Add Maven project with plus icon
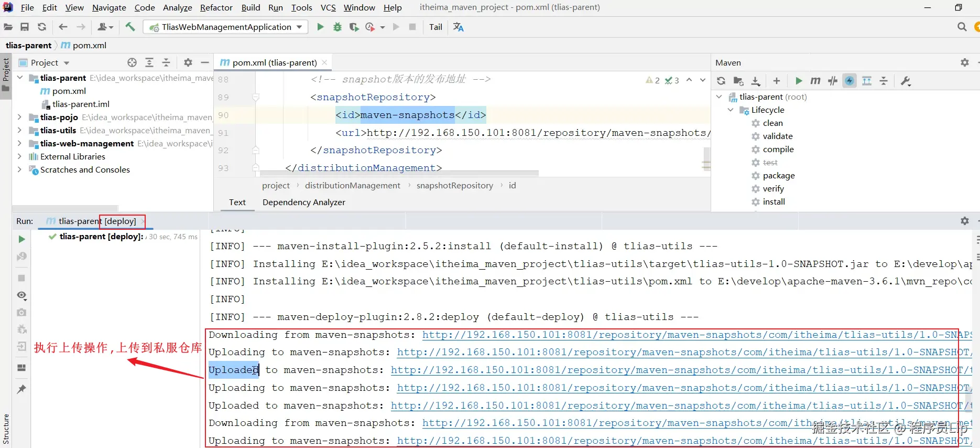The image size is (980, 448). [777, 81]
